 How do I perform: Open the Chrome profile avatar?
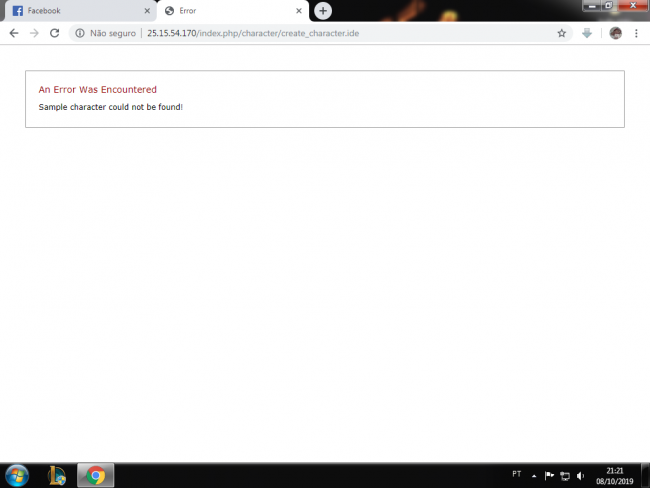(615, 33)
